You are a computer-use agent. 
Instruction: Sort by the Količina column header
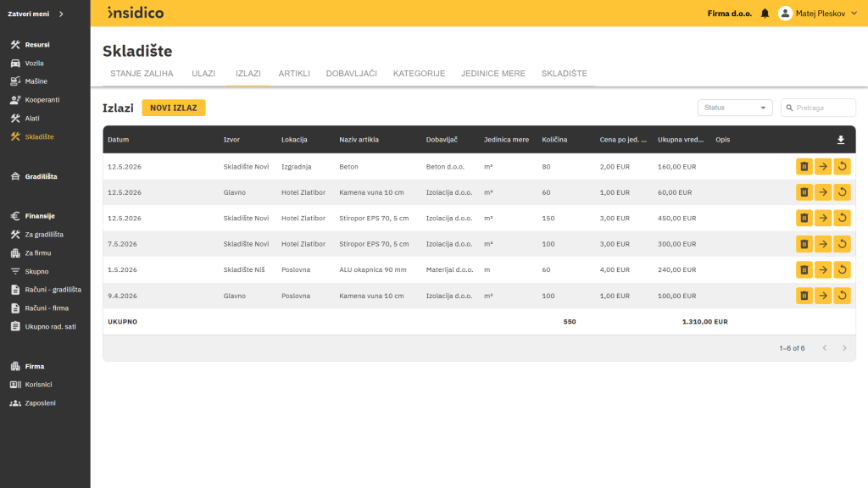point(554,140)
